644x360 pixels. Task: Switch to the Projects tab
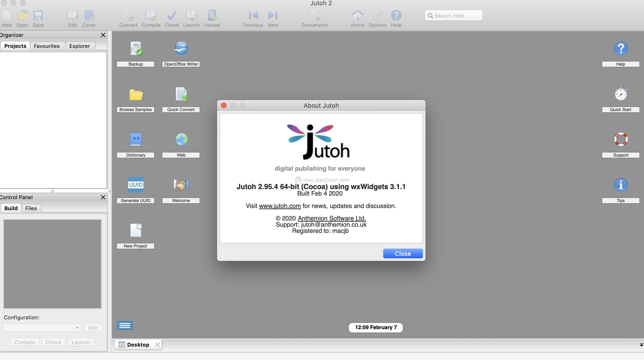pos(15,46)
